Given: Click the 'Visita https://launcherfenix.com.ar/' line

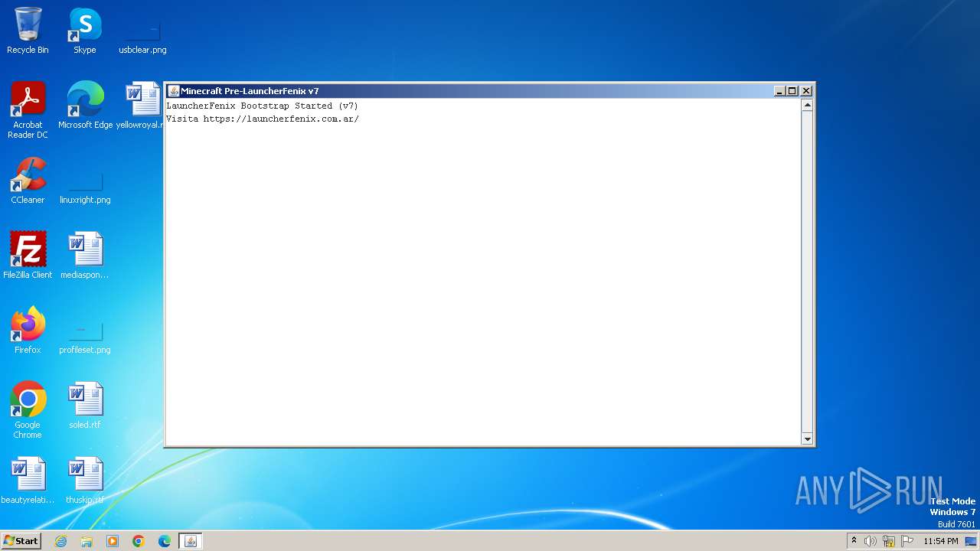Looking at the screenshot, I should coord(263,119).
